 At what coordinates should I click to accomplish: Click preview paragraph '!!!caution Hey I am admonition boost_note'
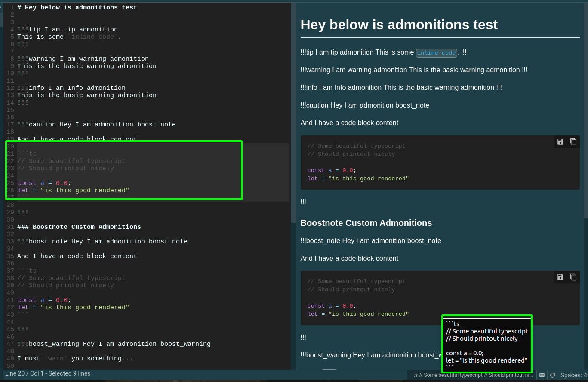coord(365,105)
